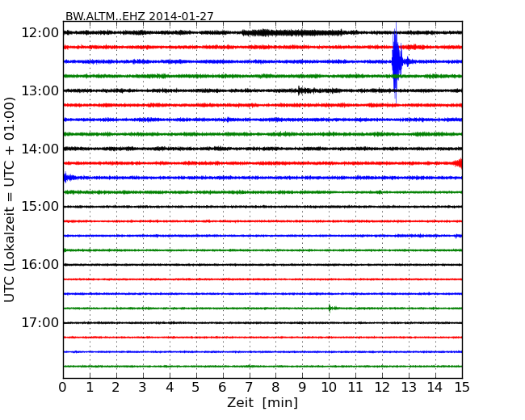Click the 13:00 time label
525x420 pixels.
(40, 90)
